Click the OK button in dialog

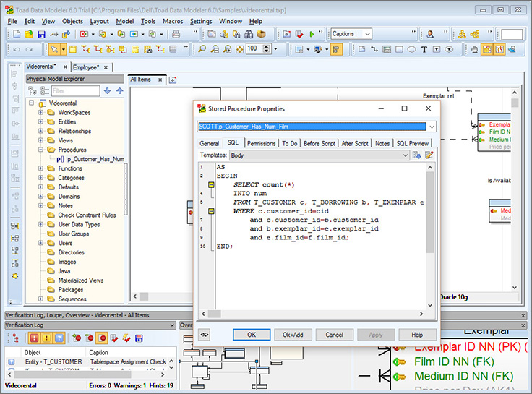(x=252, y=335)
